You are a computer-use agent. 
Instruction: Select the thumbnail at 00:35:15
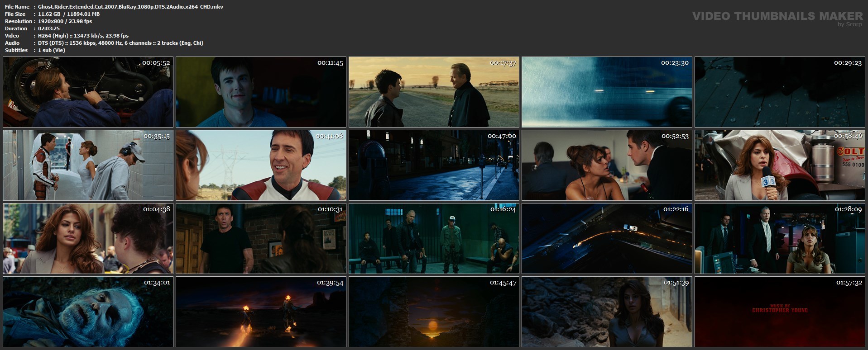[88, 165]
